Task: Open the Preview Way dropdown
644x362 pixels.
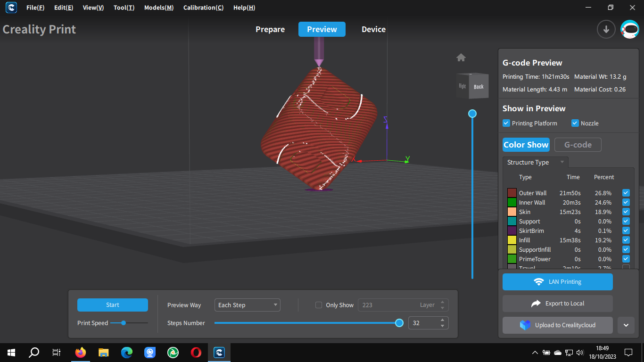Action: (x=247, y=305)
